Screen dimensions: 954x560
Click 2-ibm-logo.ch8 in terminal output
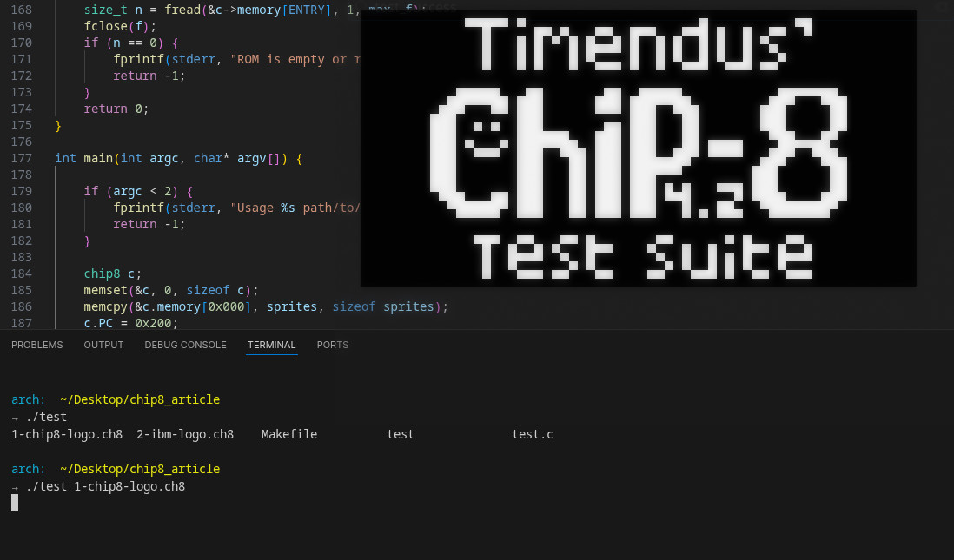185,434
